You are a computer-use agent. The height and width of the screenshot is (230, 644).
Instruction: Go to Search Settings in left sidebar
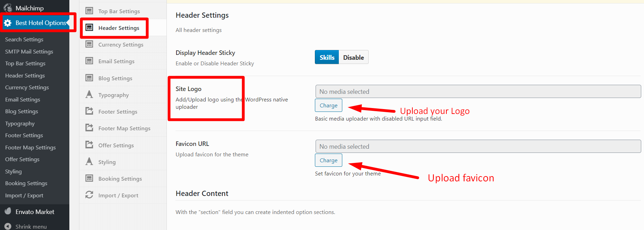[x=24, y=39]
